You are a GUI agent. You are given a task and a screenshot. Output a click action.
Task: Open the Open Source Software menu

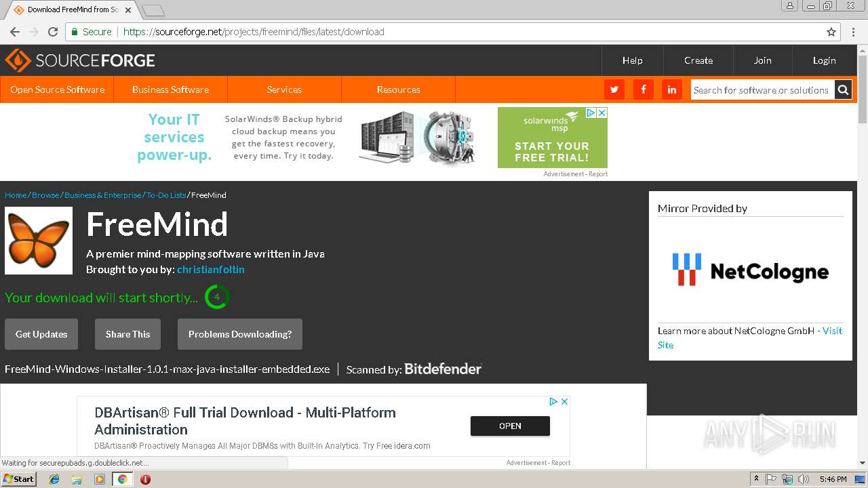(57, 89)
